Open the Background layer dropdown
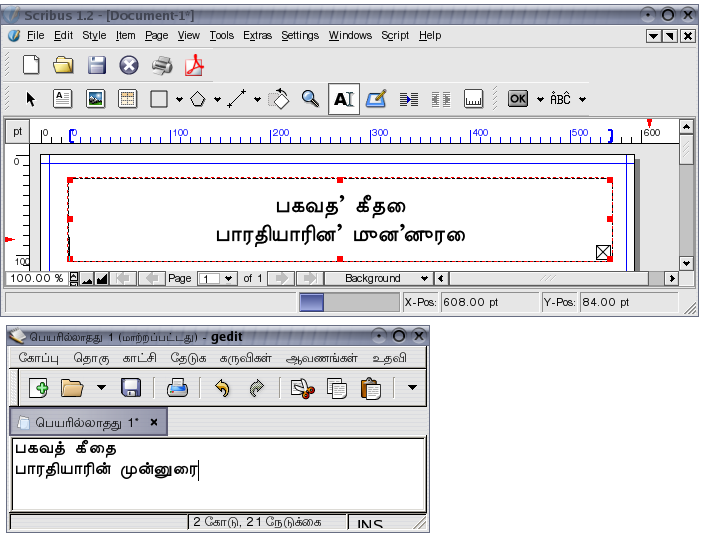Image resolution: width=704 pixels, height=536 pixels. 378,278
